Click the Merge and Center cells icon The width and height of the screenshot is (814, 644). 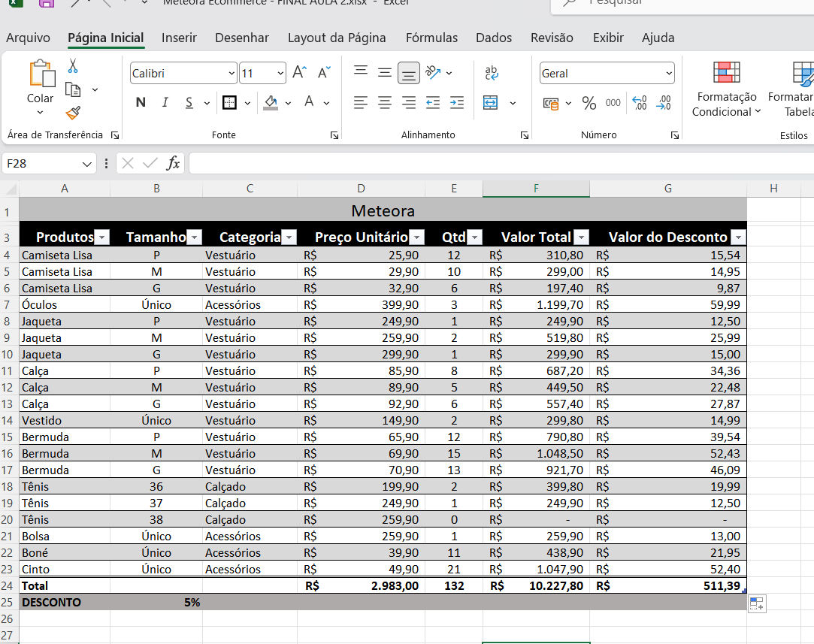491,102
